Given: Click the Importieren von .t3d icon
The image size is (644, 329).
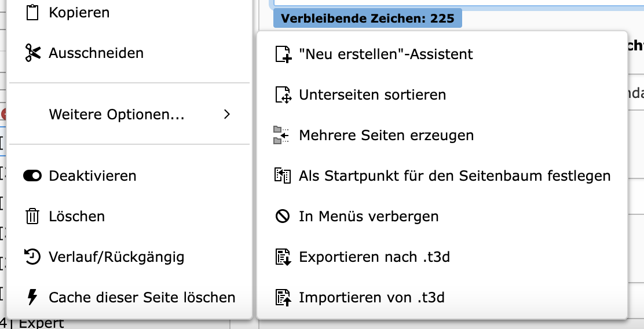Looking at the screenshot, I should (283, 297).
